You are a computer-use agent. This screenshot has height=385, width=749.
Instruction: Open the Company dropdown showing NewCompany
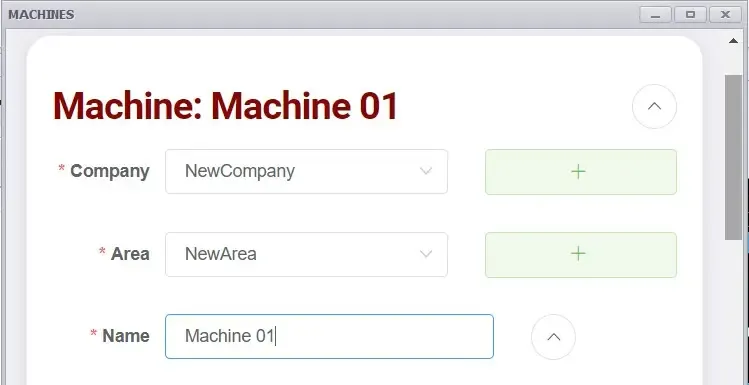[306, 171]
